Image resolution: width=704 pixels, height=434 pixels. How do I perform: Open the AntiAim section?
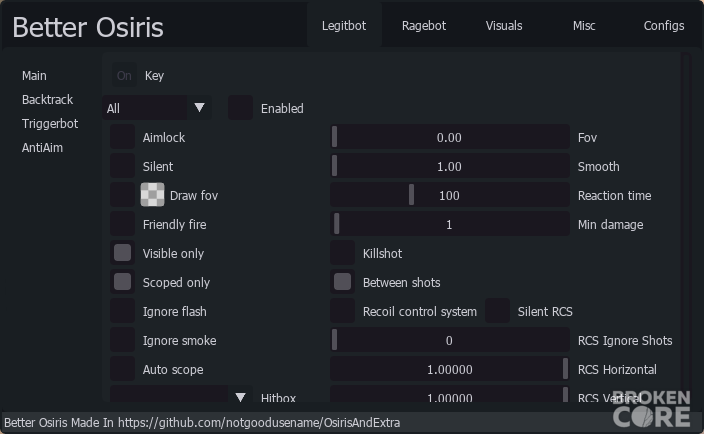click(42, 148)
